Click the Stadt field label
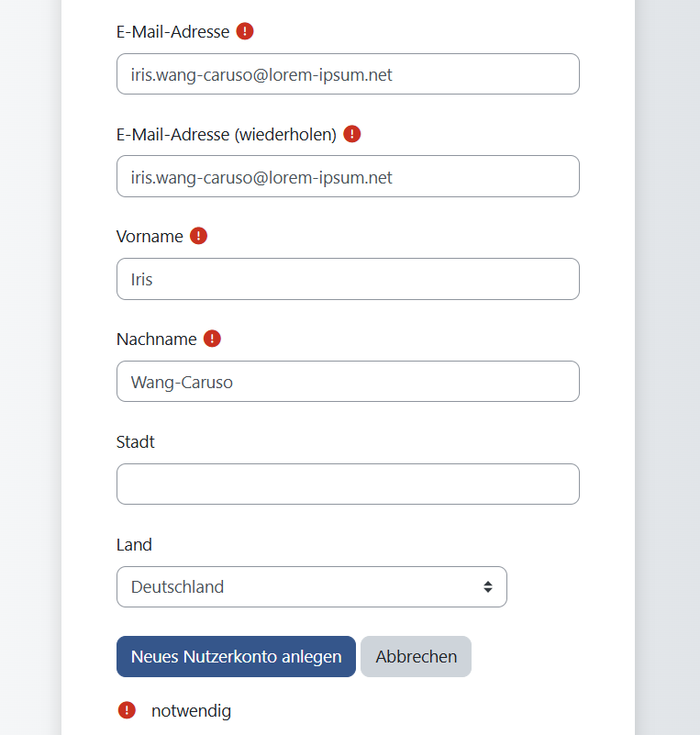Viewport: 700px width, 735px height. click(x=135, y=441)
